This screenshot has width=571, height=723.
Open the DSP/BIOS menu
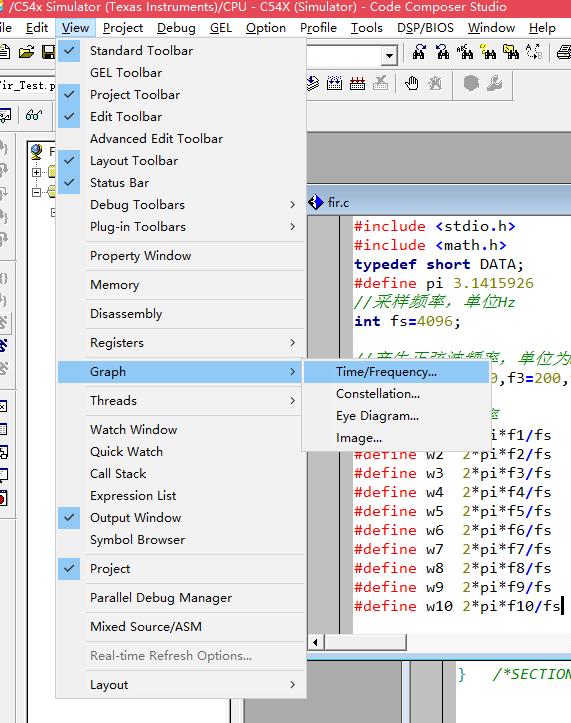(x=425, y=28)
